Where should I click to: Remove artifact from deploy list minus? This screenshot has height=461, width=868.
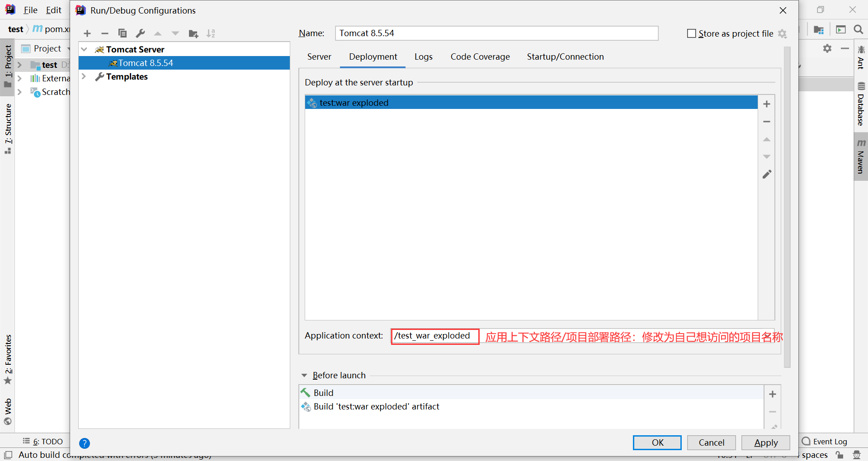click(767, 122)
